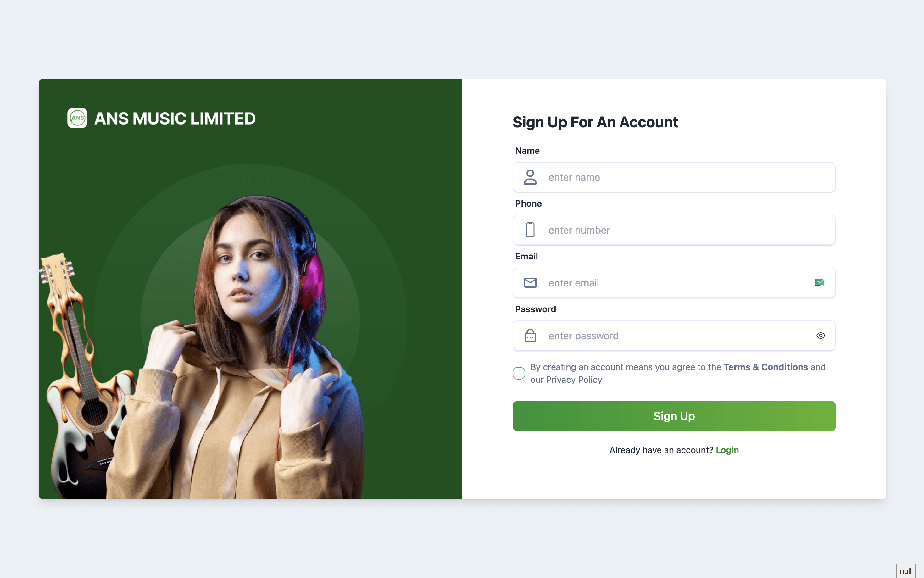924x578 pixels.
Task: Click the lock icon in Password field
Action: (530, 335)
